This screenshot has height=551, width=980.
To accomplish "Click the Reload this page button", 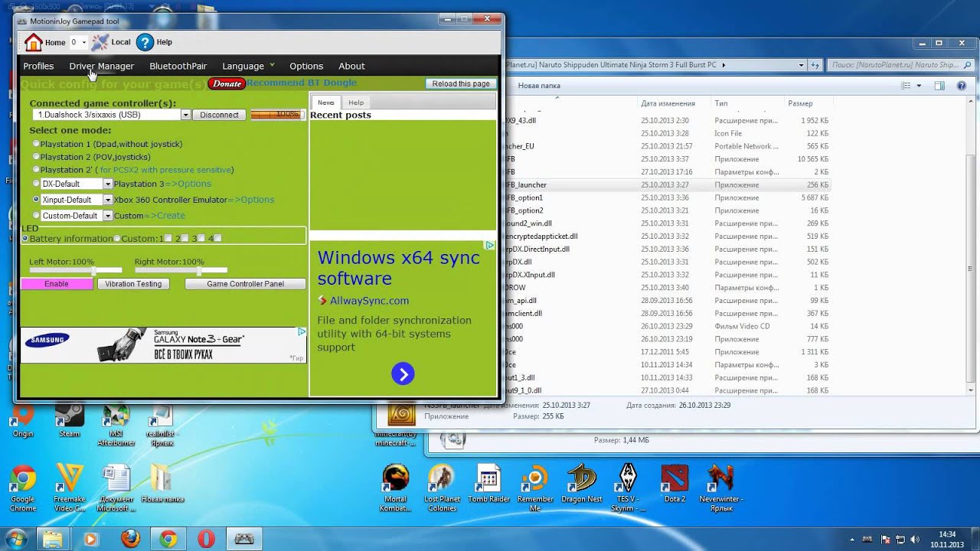I will pos(461,83).
